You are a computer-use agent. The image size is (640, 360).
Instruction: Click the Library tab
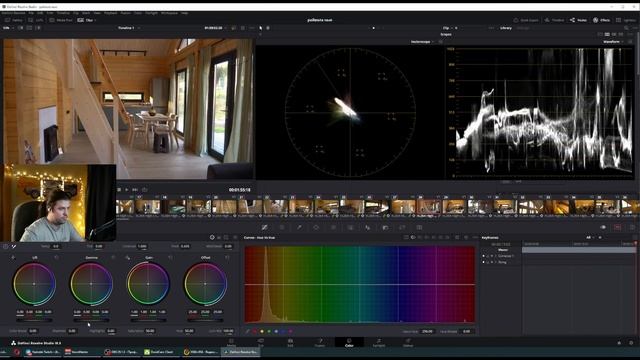pos(506,28)
